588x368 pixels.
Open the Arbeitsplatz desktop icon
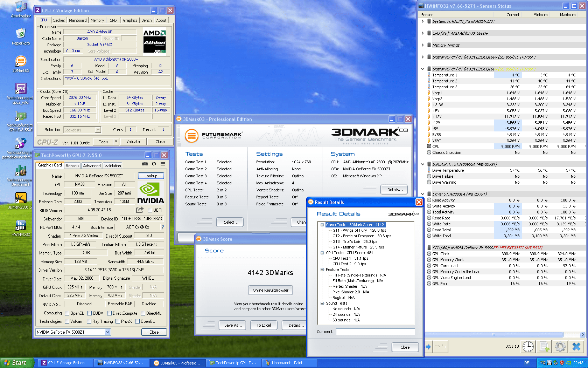[x=21, y=10]
